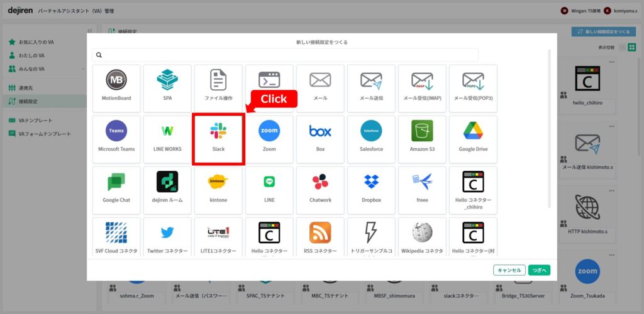The height and width of the screenshot is (314, 644).
Task: Switch to grid view display
Action: pyautogui.click(x=632, y=48)
